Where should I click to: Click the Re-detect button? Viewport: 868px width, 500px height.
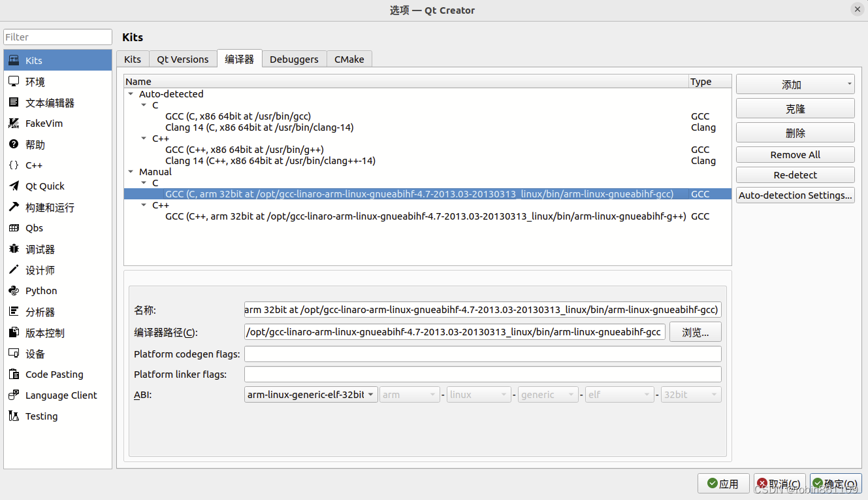(x=795, y=175)
